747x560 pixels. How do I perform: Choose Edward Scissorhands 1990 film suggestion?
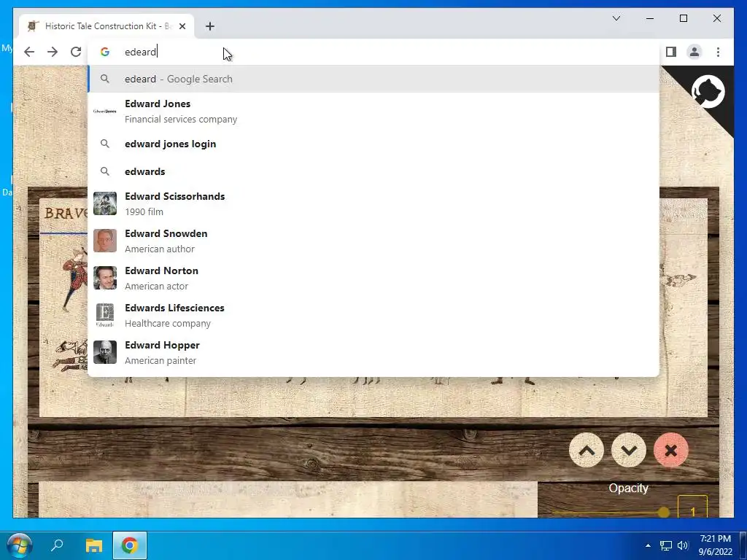[373, 204]
